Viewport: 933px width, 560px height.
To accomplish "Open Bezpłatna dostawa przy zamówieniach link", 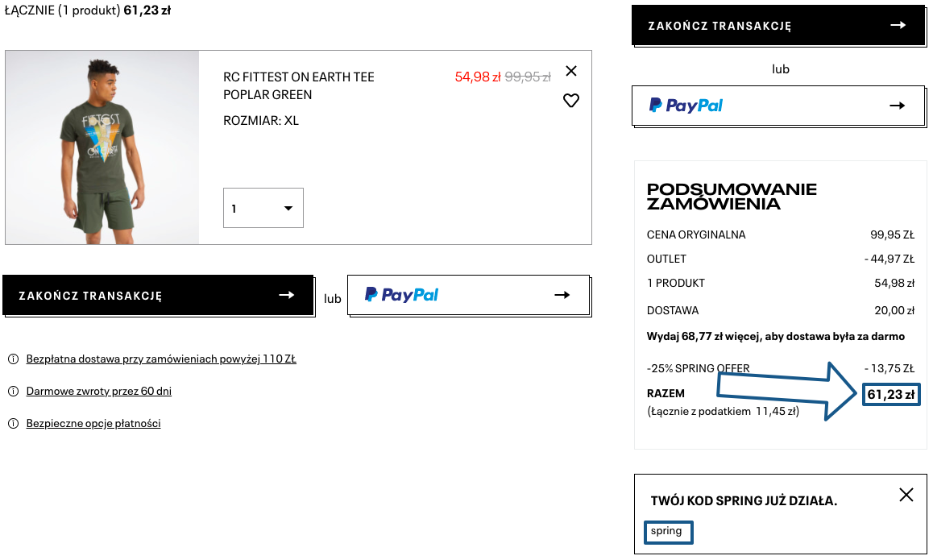I will (x=161, y=359).
